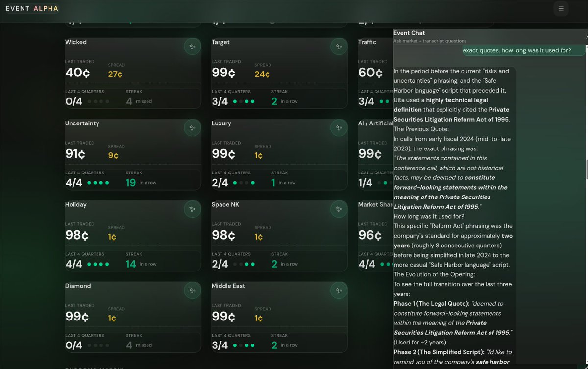The height and width of the screenshot is (369, 588).
Task: Click the 'Ask market + transcript questions' subtitle
Action: 430,41
